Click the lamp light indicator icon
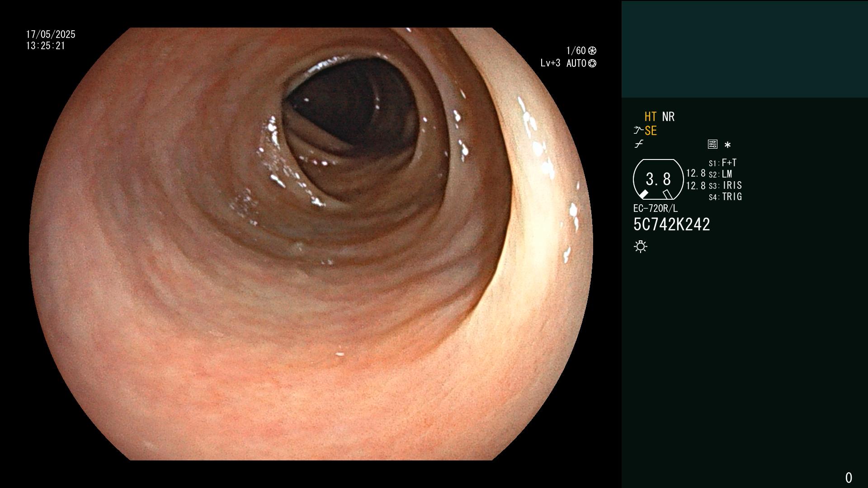Screen dimensions: 868x488 tap(641, 246)
